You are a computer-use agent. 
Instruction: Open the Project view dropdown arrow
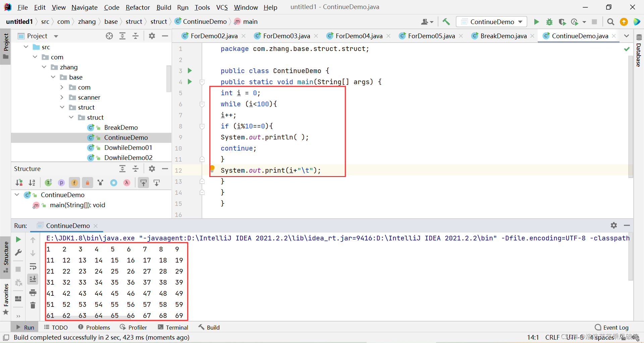56,36
